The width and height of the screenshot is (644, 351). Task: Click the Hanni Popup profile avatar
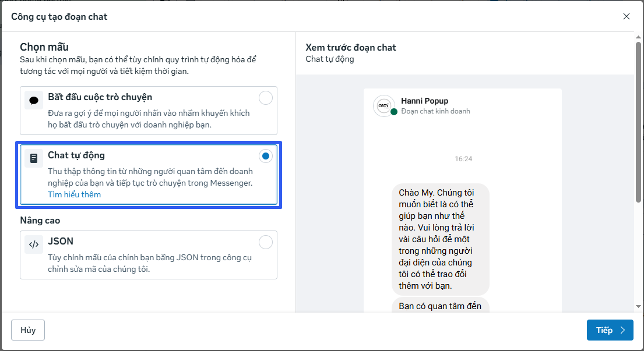[x=383, y=105]
